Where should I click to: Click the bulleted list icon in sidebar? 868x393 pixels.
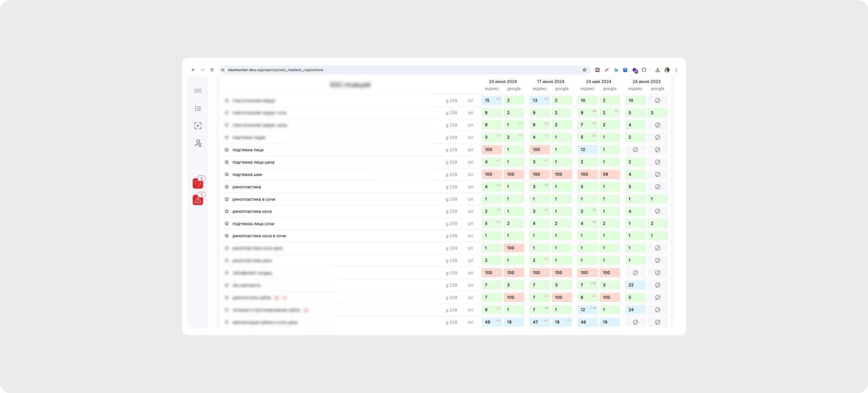[x=198, y=109]
